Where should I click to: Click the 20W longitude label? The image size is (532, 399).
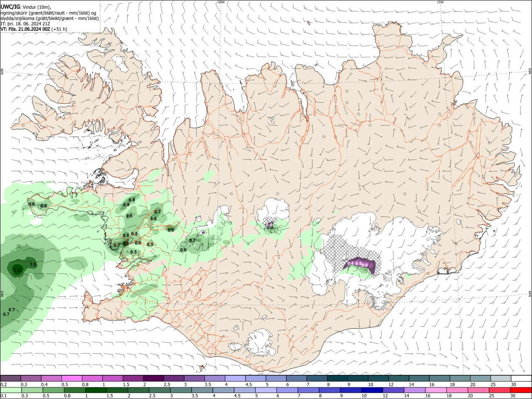pyautogui.click(x=221, y=2)
